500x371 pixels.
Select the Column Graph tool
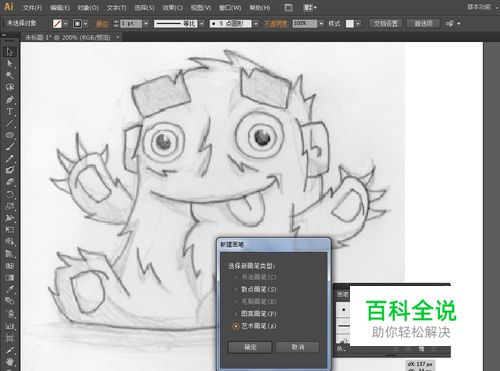(10, 325)
